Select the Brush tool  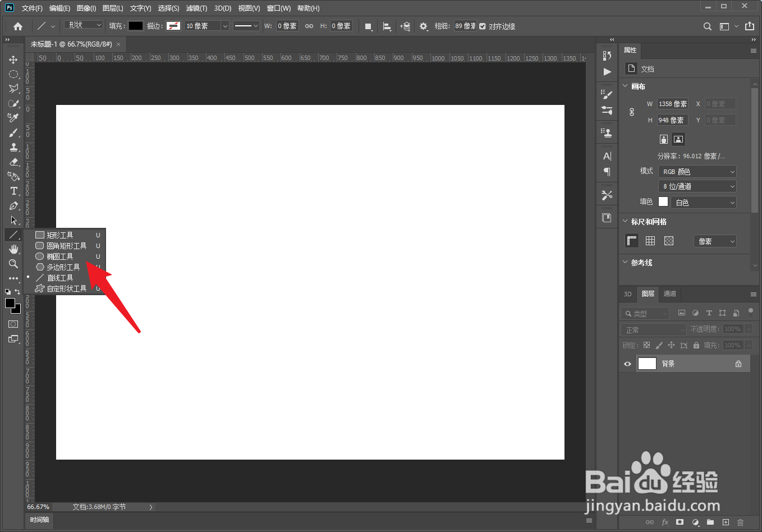click(13, 132)
